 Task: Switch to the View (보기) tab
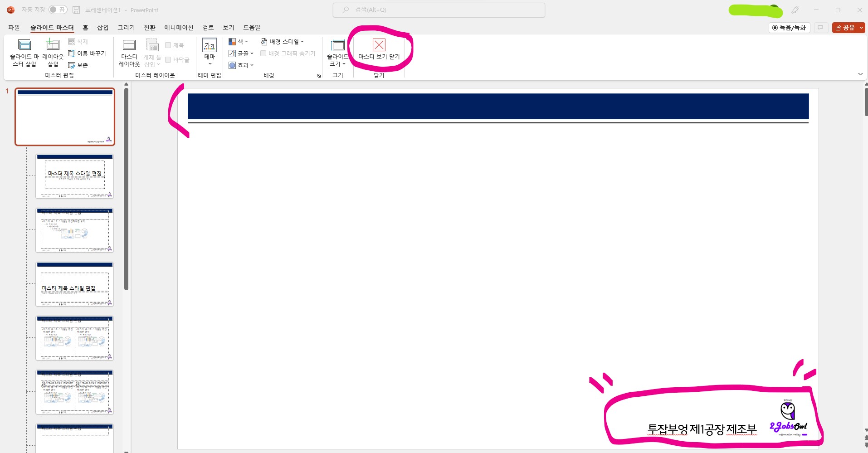[x=229, y=28]
